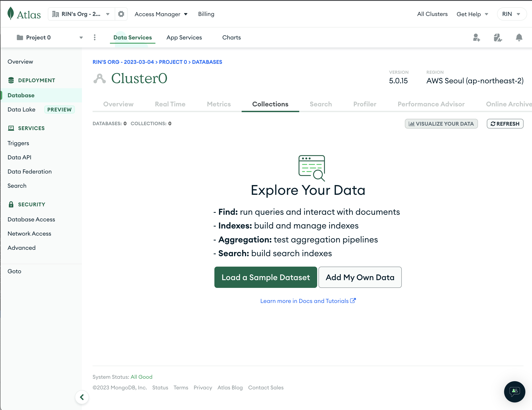
Task: Open All Clusters link
Action: (432, 14)
